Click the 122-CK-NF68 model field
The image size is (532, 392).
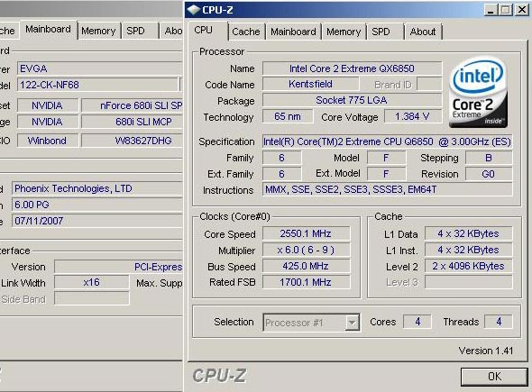[x=97, y=85]
